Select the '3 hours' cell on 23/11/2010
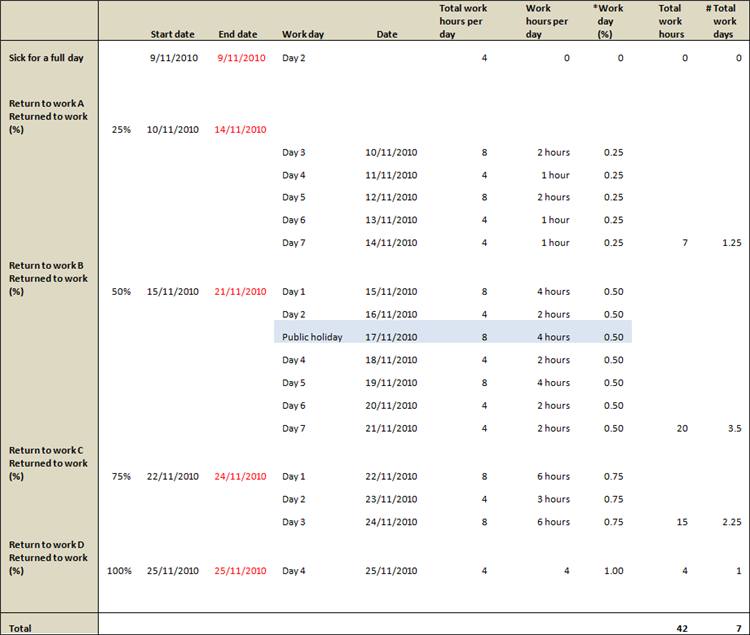The width and height of the screenshot is (750, 635). pos(553,499)
